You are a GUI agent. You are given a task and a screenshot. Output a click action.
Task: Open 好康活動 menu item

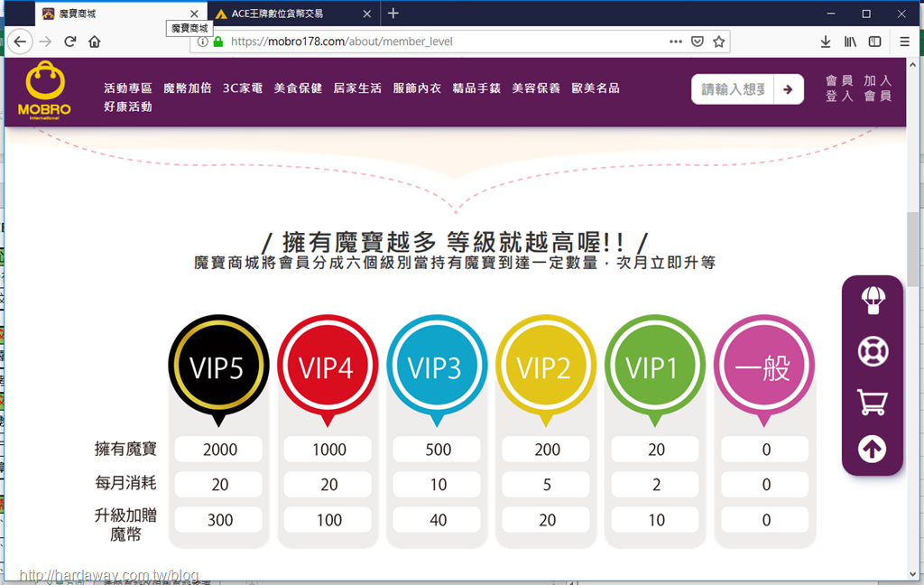pos(128,107)
